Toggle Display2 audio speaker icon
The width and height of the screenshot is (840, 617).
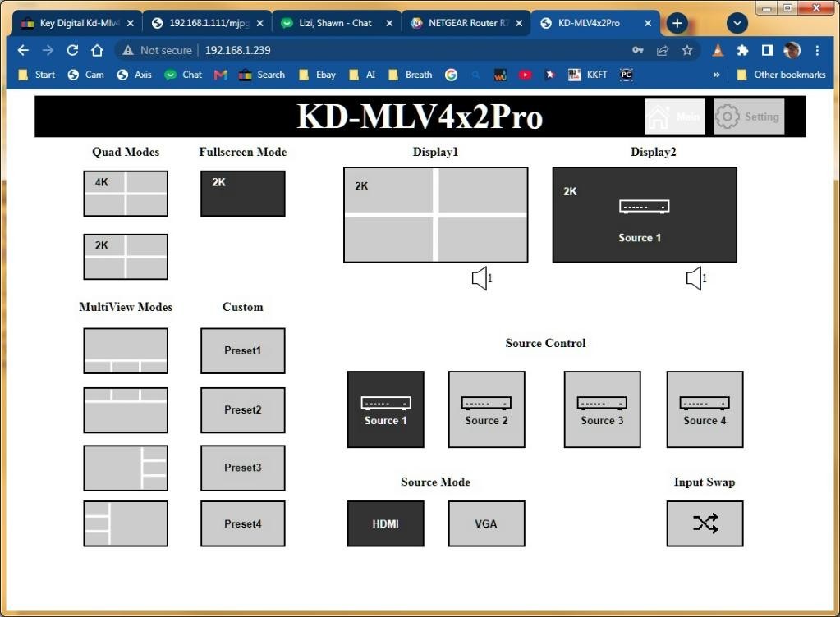tap(695, 278)
